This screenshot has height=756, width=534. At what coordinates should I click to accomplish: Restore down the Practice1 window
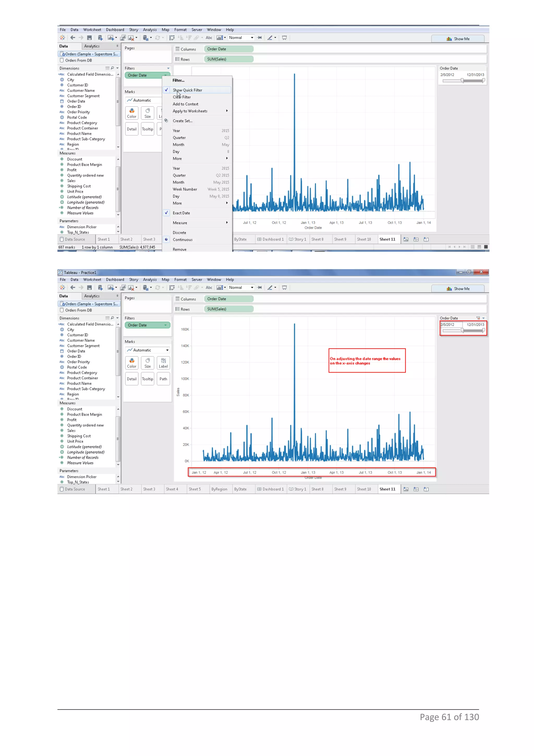[469, 272]
